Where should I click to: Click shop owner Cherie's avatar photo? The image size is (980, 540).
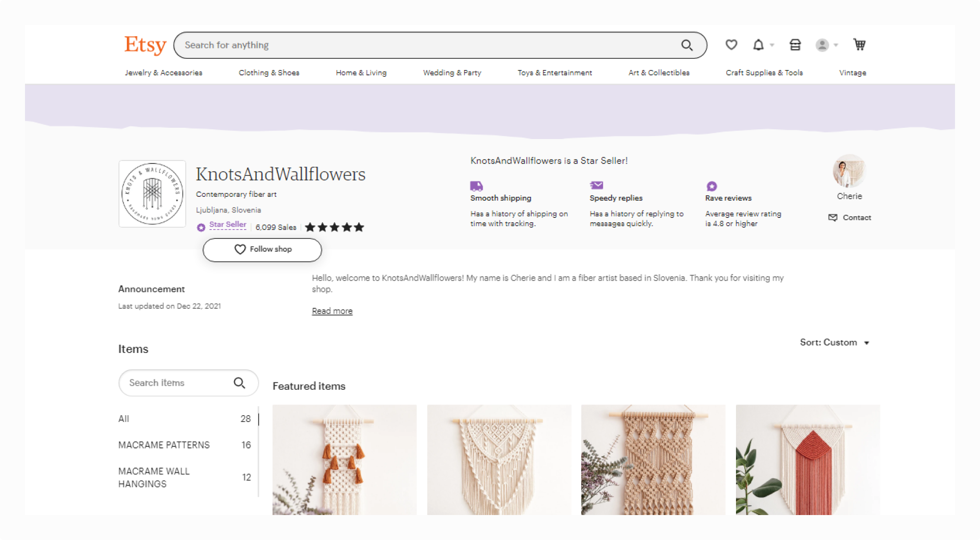coord(849,171)
